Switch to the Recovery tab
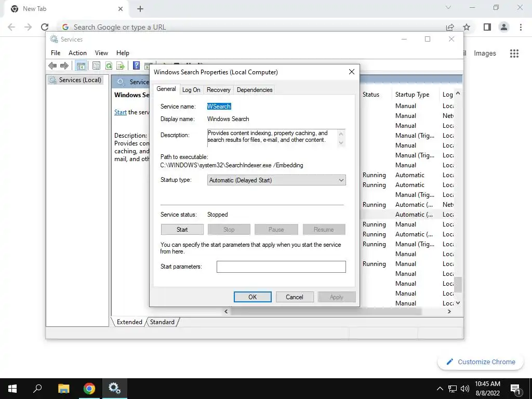532x399 pixels. point(219,90)
